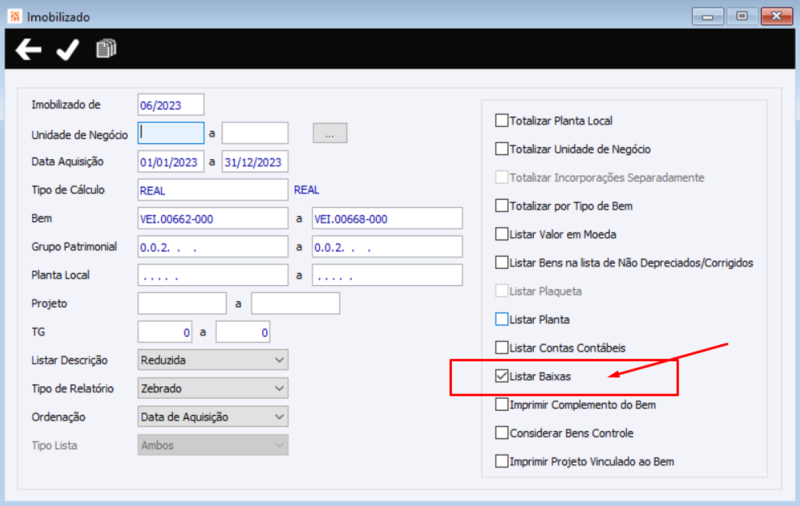Check Imprimir Complemento do Bem

(x=502, y=404)
